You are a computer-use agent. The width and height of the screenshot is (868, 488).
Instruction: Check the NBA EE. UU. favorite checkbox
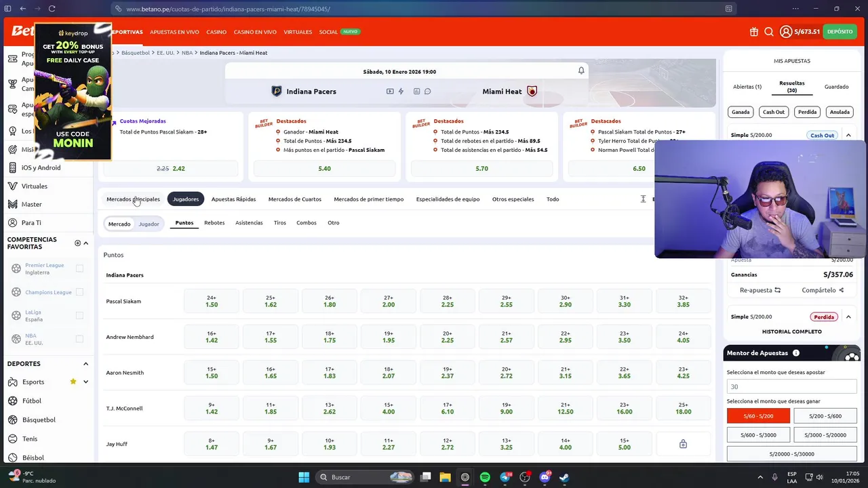79,339
